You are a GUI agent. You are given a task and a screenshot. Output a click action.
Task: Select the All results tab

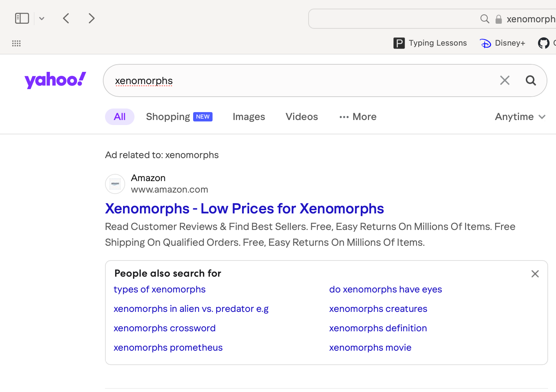(120, 117)
